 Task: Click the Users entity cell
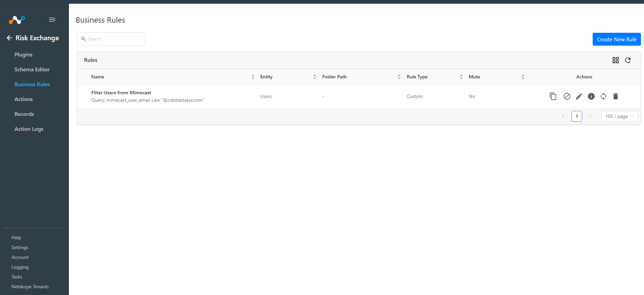[266, 96]
